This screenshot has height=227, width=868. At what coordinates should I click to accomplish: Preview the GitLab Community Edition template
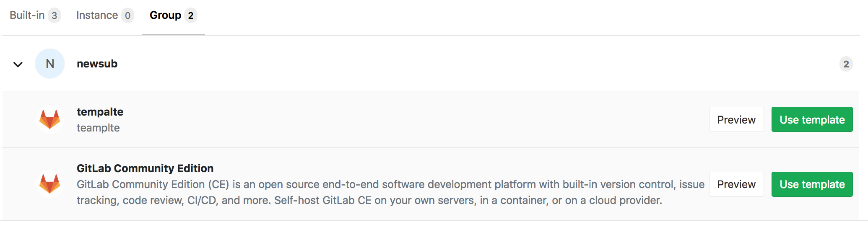coord(736,184)
